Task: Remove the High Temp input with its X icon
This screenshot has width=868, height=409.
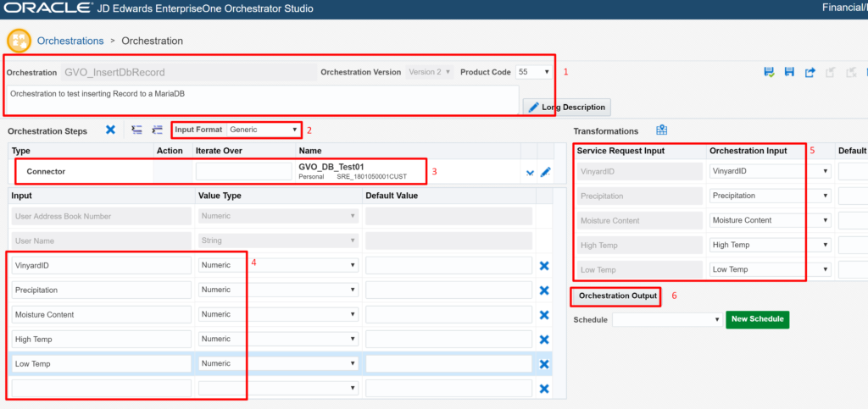Action: [x=544, y=340]
